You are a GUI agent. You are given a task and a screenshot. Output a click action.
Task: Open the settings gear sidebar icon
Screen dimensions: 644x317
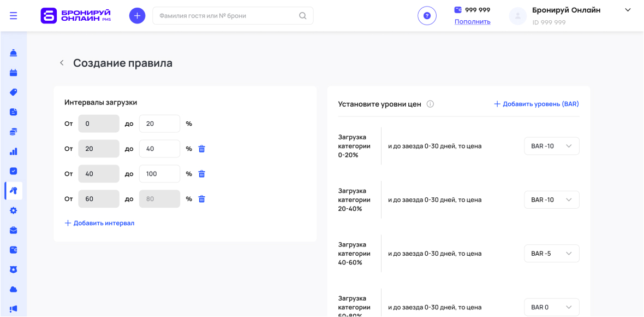pyautogui.click(x=14, y=210)
